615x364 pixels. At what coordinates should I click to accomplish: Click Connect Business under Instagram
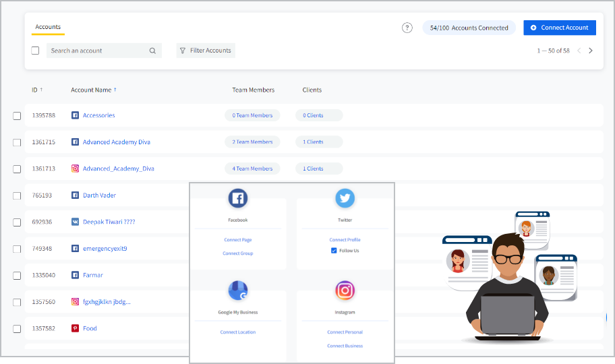345,346
